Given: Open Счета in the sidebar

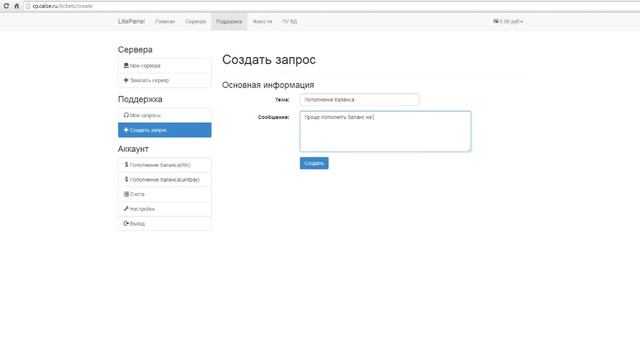Looking at the screenshot, I should pyautogui.click(x=164, y=195).
